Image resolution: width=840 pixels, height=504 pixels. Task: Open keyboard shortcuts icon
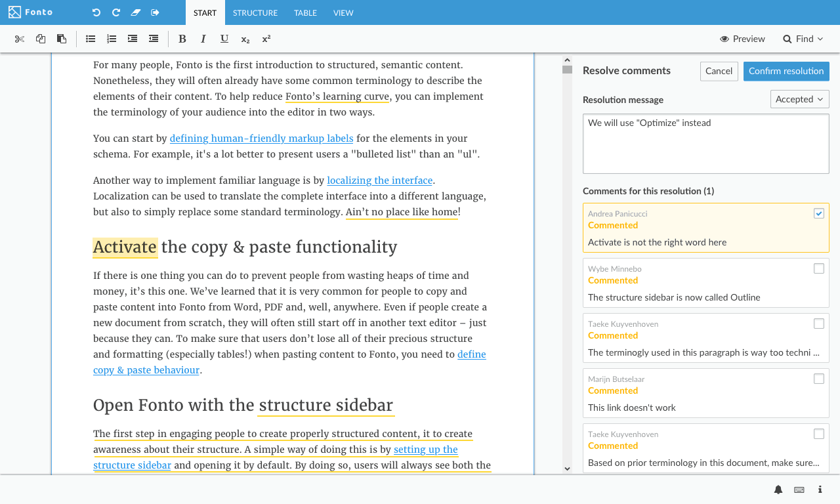[x=799, y=490]
